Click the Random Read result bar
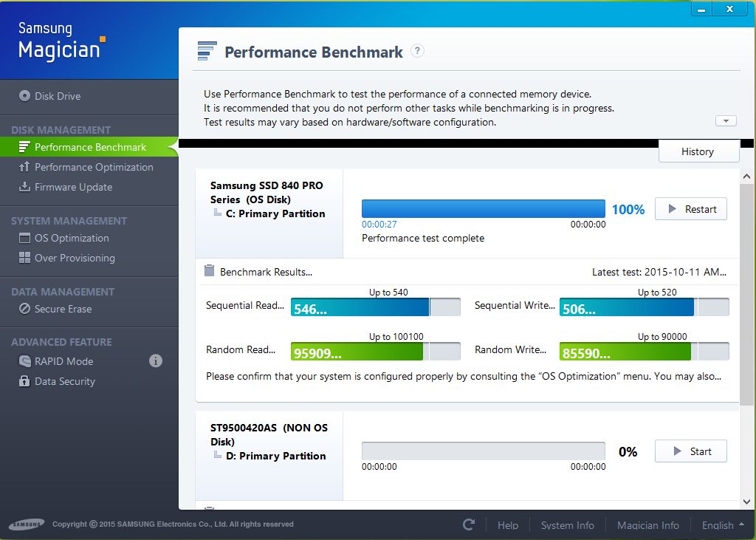The width and height of the screenshot is (756, 540). click(x=376, y=352)
